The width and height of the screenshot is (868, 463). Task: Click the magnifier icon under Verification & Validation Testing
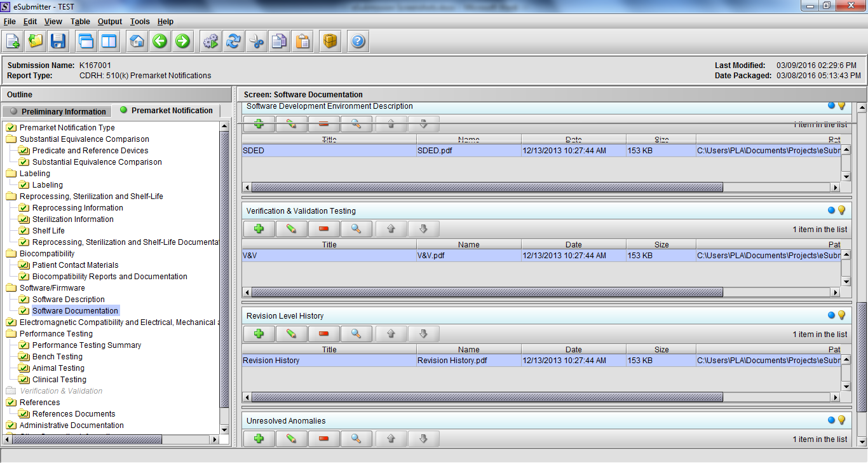pyautogui.click(x=356, y=229)
